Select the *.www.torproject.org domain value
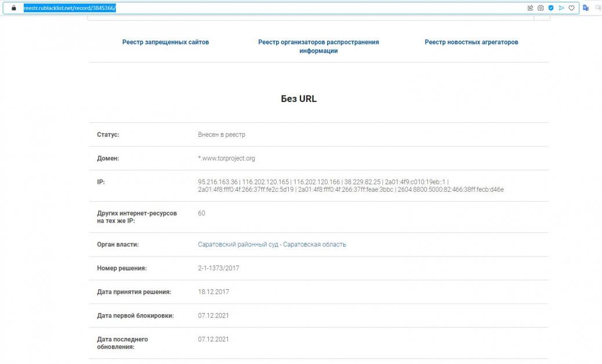602x364 pixels. point(227,158)
